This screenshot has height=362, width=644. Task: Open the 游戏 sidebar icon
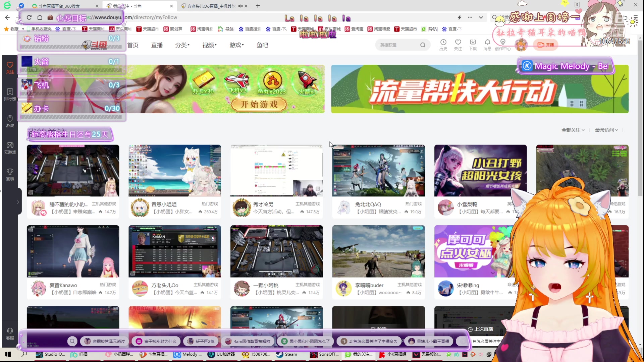coord(10,121)
